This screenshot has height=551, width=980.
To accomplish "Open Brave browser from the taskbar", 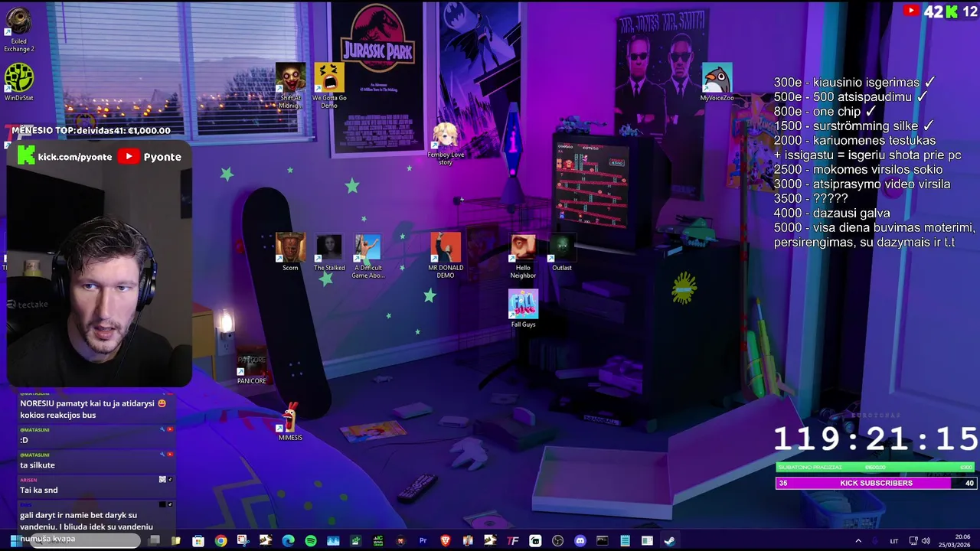I will coord(445,541).
